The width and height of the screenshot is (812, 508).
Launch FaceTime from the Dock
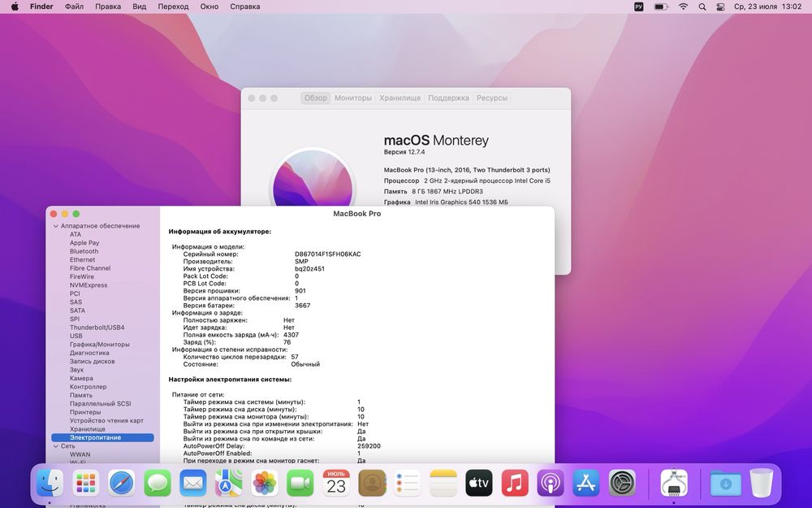click(x=300, y=483)
